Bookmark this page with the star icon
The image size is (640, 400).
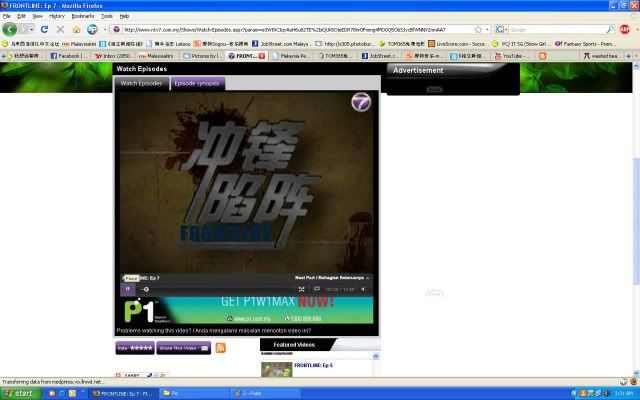coord(478,30)
